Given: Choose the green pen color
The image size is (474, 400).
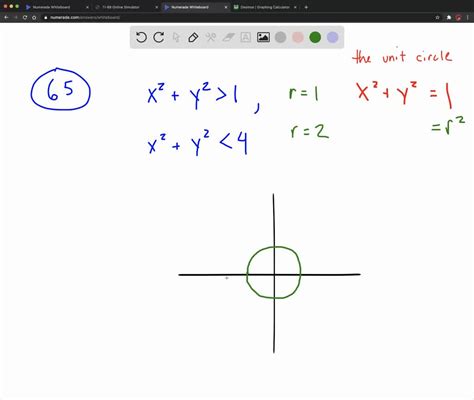Looking at the screenshot, I should 315,37.
